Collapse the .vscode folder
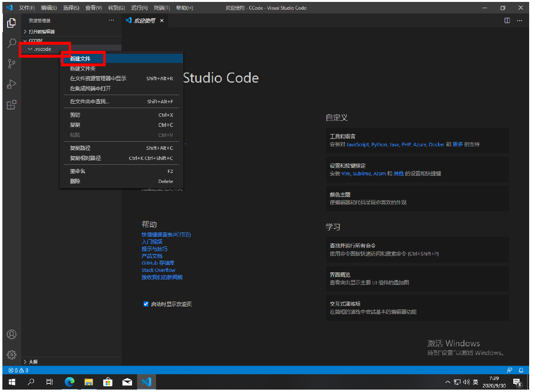Viewport: 533px width, 392px height. (x=42, y=49)
